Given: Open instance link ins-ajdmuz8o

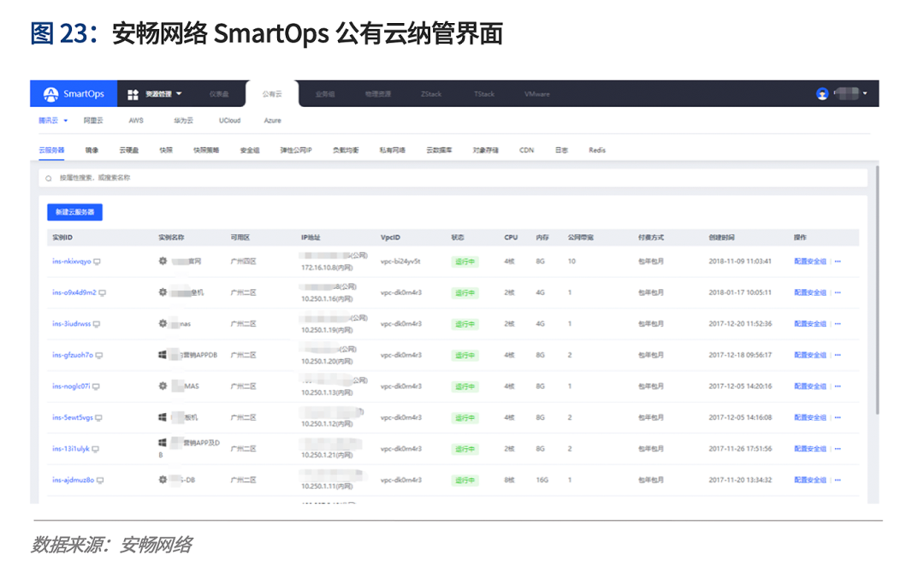Looking at the screenshot, I should click(73, 481).
